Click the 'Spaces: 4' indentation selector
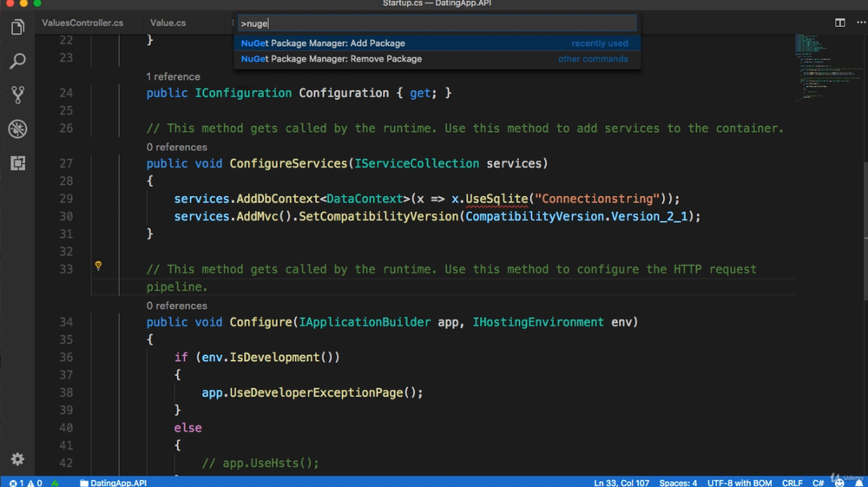 [x=678, y=483]
